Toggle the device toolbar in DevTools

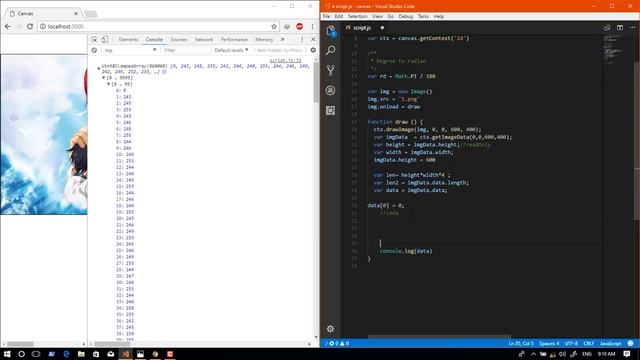point(105,39)
